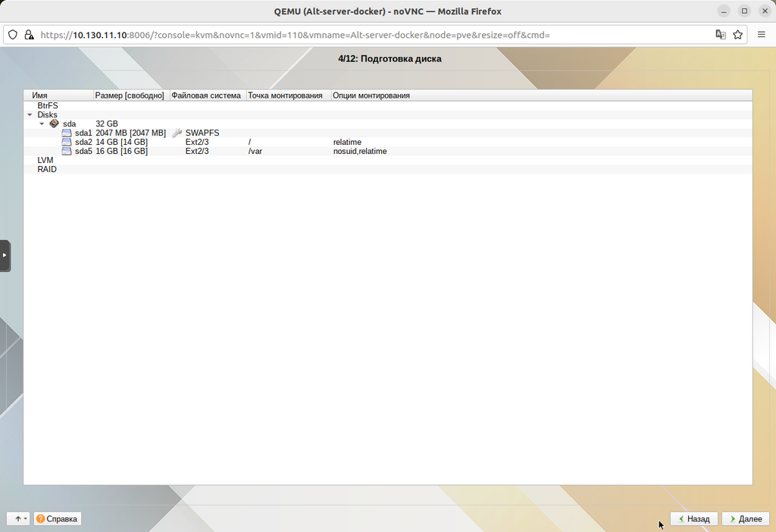The height and width of the screenshot is (532, 776).
Task: Click the sda hard disk icon
Action: coord(54,124)
